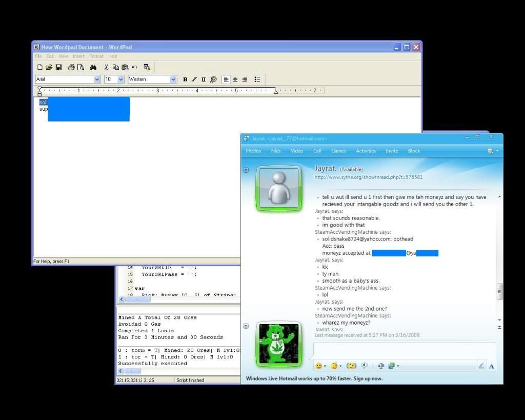The image size is (525, 420).
Task: Center the text in WordPad
Action: click(x=235, y=79)
